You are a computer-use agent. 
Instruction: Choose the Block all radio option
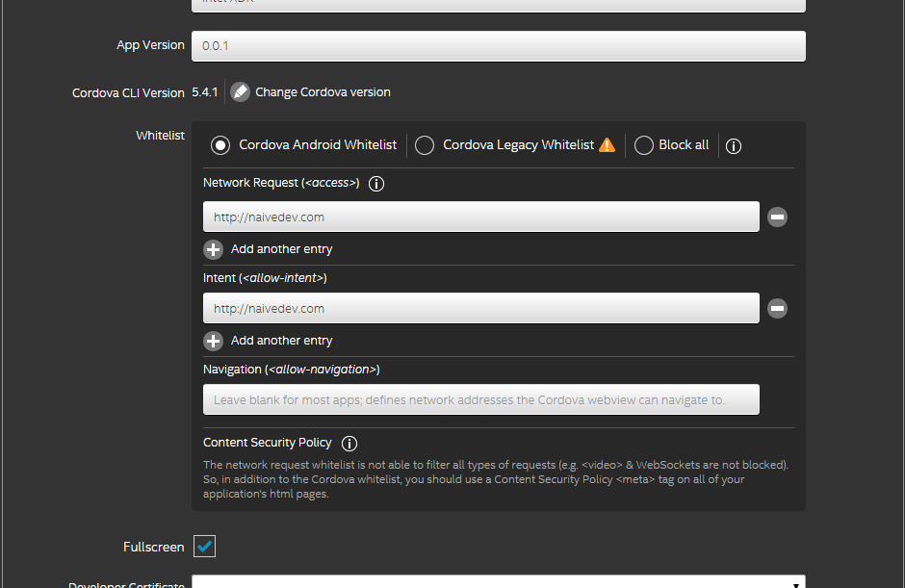pyautogui.click(x=643, y=145)
